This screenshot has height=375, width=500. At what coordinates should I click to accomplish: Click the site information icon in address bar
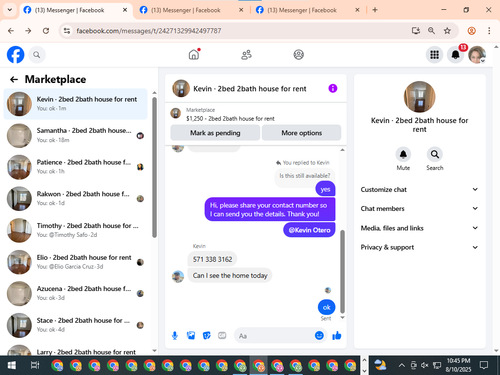[67, 31]
